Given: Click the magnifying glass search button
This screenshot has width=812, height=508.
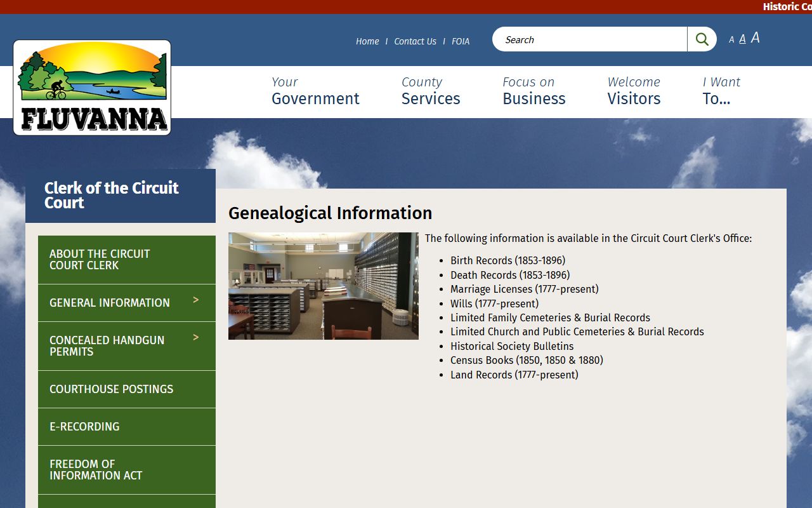Looking at the screenshot, I should tap(702, 39).
